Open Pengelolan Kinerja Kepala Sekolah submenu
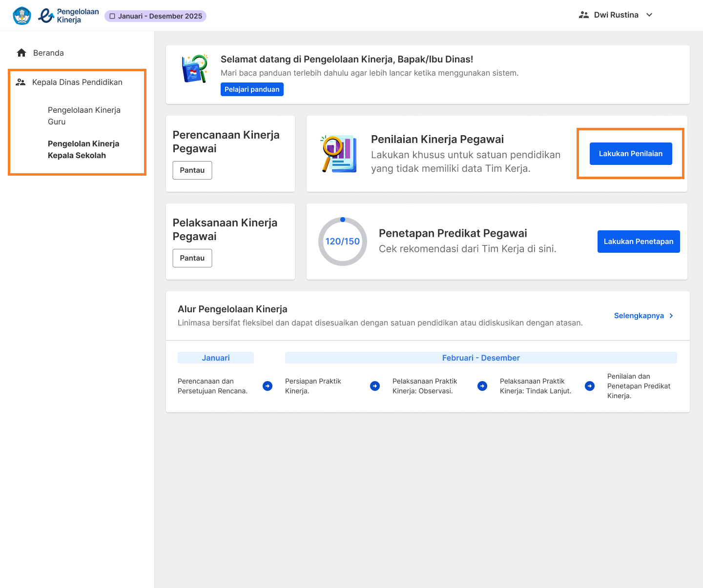This screenshot has width=703, height=588. [x=83, y=149]
